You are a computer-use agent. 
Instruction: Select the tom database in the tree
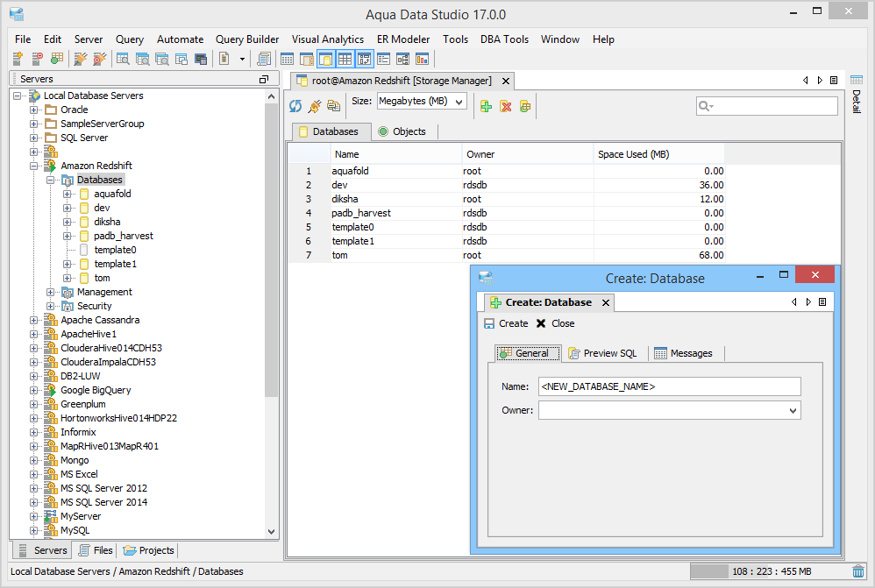pos(102,278)
